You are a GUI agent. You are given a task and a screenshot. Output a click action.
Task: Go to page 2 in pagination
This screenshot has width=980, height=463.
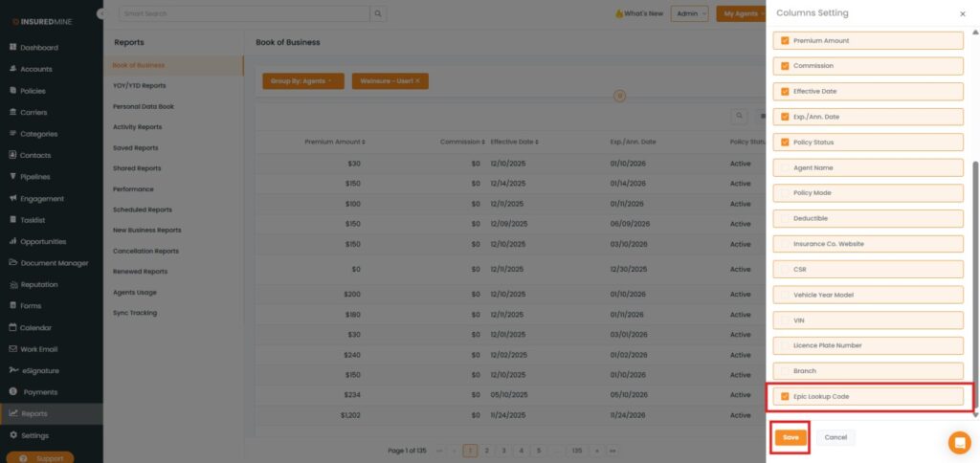486,450
